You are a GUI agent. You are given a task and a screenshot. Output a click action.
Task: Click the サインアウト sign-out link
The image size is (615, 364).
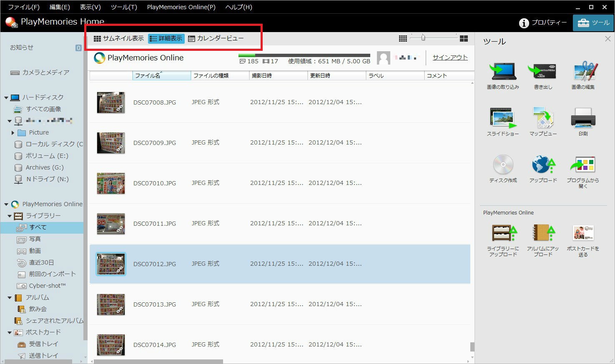450,57
